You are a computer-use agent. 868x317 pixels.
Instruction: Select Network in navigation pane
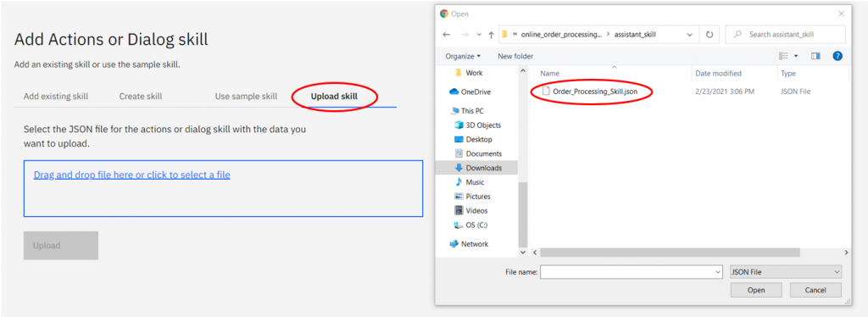470,244
